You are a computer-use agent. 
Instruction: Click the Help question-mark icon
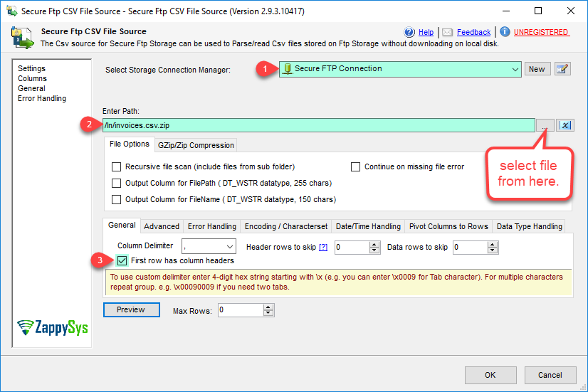click(x=409, y=32)
